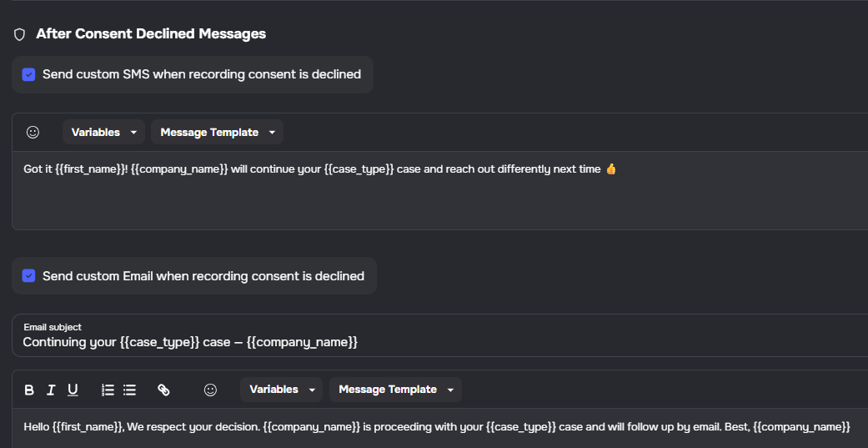Viewport: 868px width, 448px height.
Task: Insert a numbered list
Action: (108, 390)
